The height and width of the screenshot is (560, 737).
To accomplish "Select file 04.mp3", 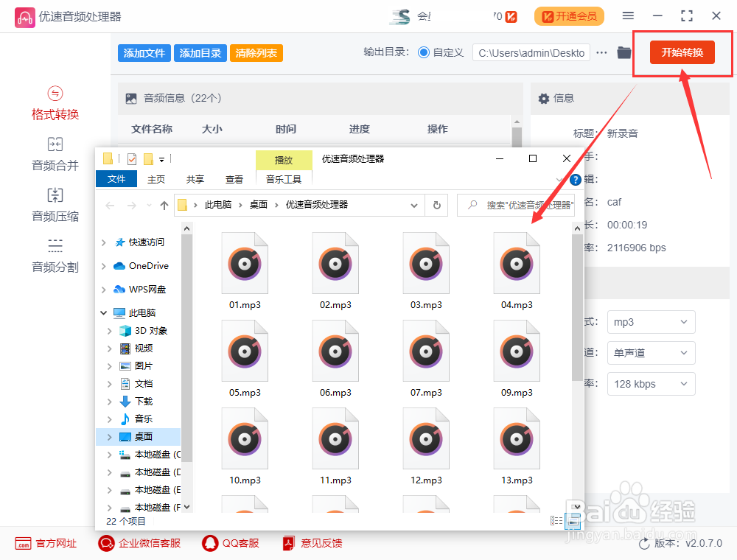I will pos(517,271).
